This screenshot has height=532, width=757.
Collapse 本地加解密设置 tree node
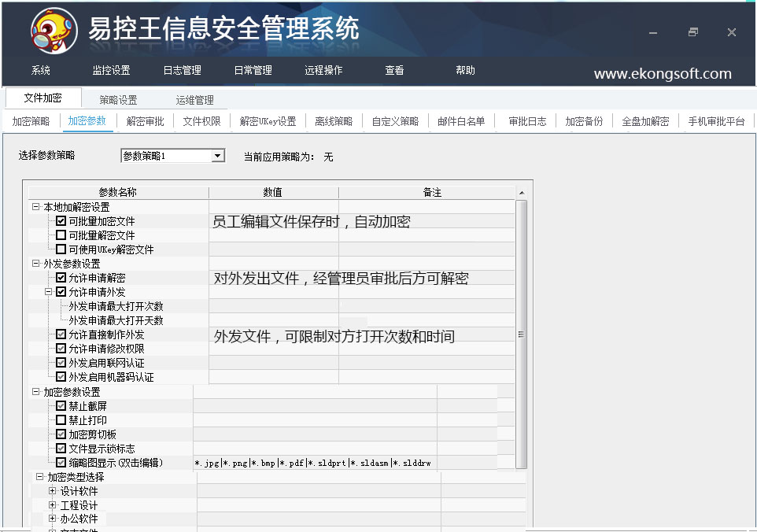36,207
